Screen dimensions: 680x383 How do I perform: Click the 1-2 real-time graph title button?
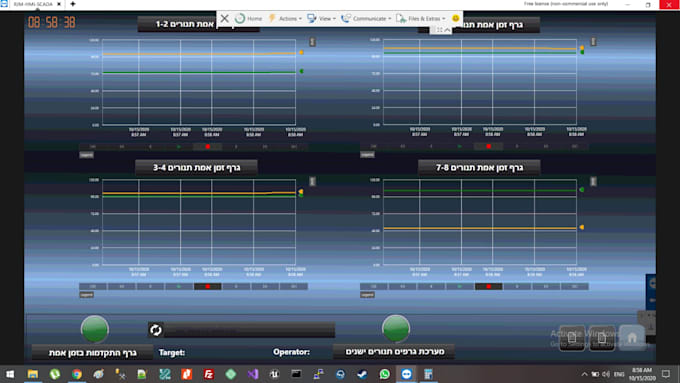(199, 24)
